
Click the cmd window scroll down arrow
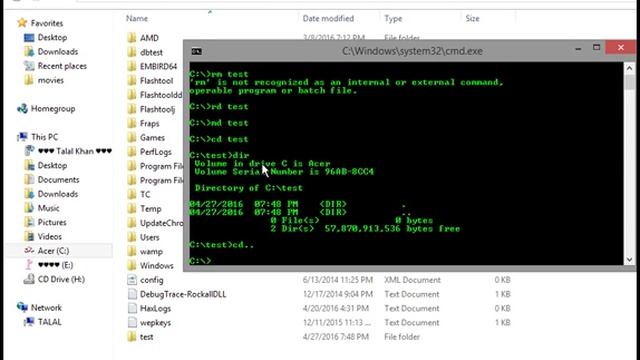click(x=629, y=260)
